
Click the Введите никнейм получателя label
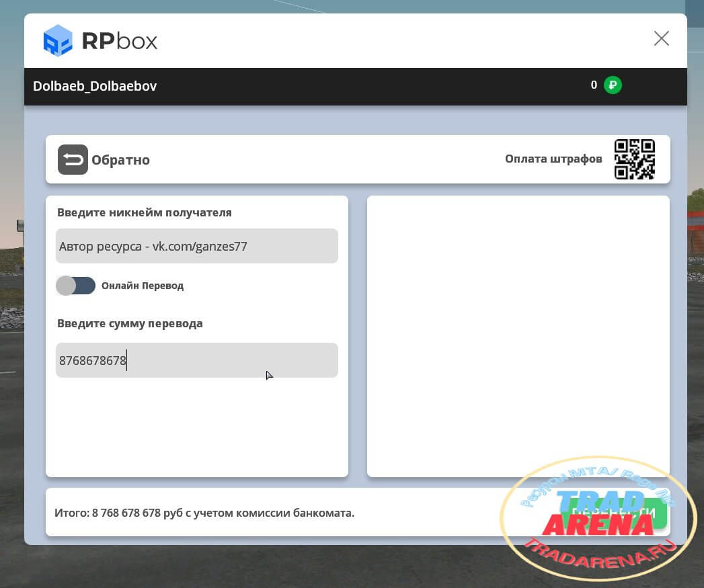click(144, 212)
